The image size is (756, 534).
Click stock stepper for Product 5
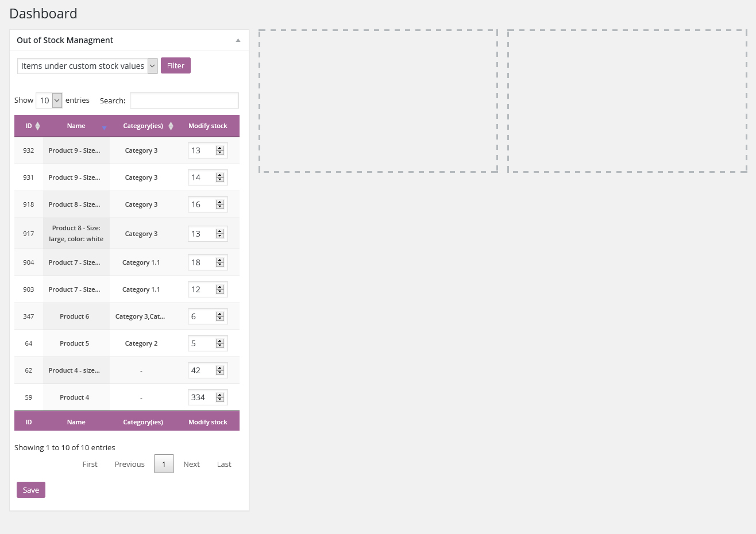click(220, 343)
